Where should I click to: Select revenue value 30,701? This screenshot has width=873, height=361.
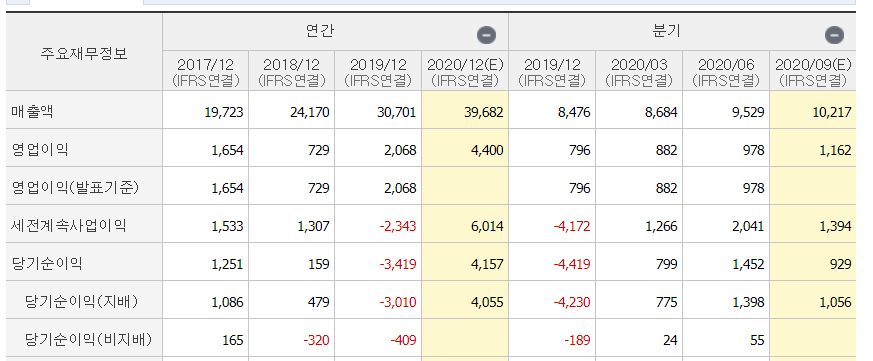(396, 113)
